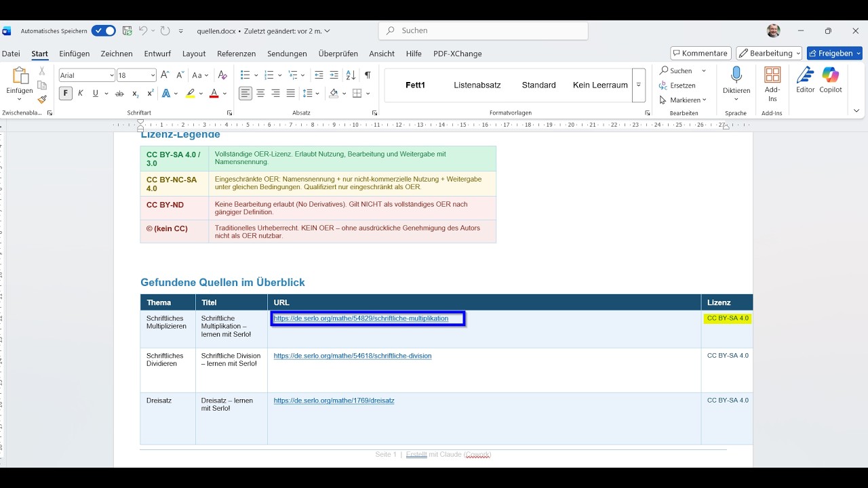Increase font size with larger A icon
The image size is (868, 488).
click(165, 75)
